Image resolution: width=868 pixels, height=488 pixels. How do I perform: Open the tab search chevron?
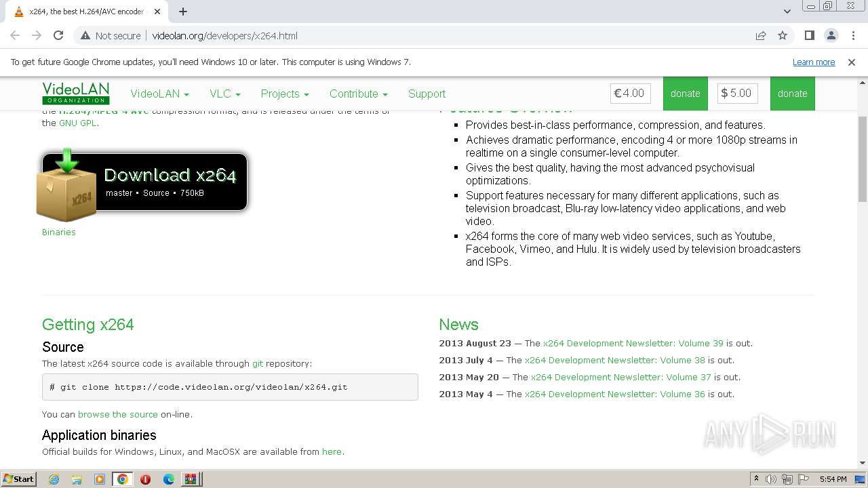click(787, 12)
